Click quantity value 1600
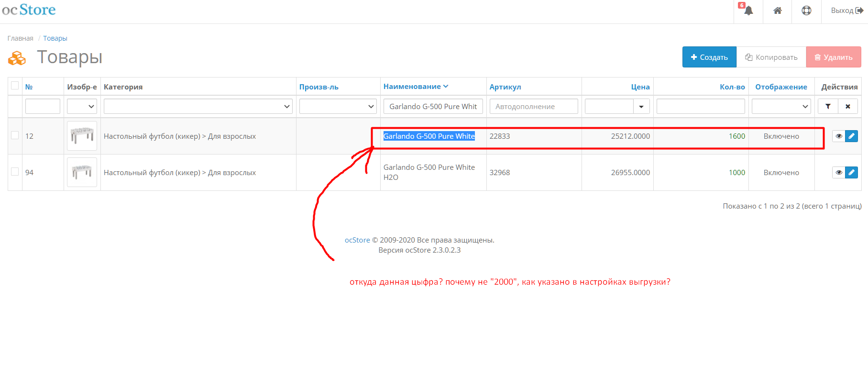Image resolution: width=868 pixels, height=366 pixels. click(x=737, y=136)
